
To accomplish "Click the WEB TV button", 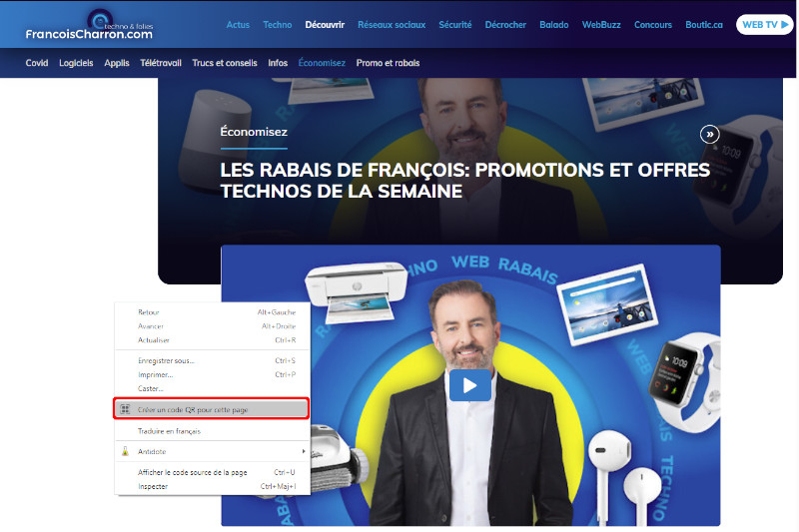I will point(764,24).
